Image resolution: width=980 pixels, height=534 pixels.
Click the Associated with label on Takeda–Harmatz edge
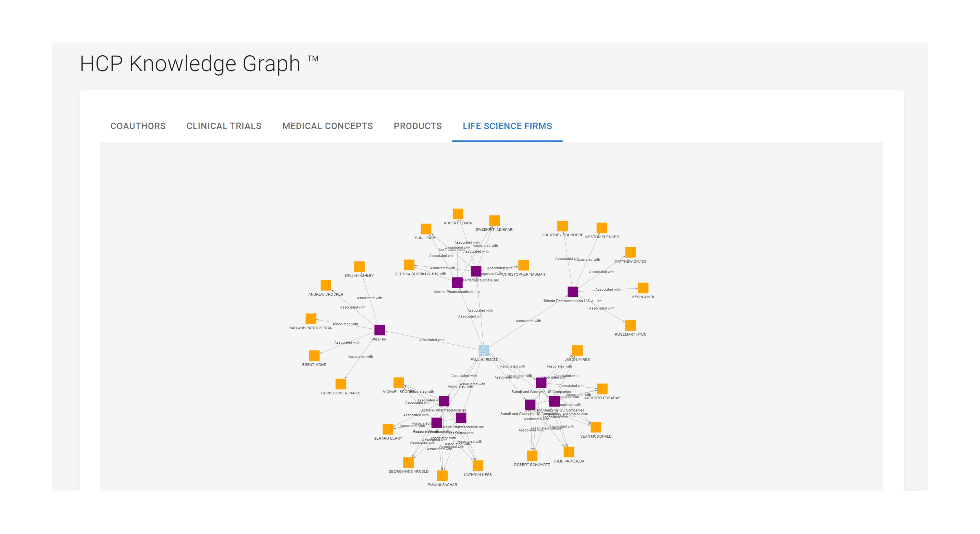[528, 321]
